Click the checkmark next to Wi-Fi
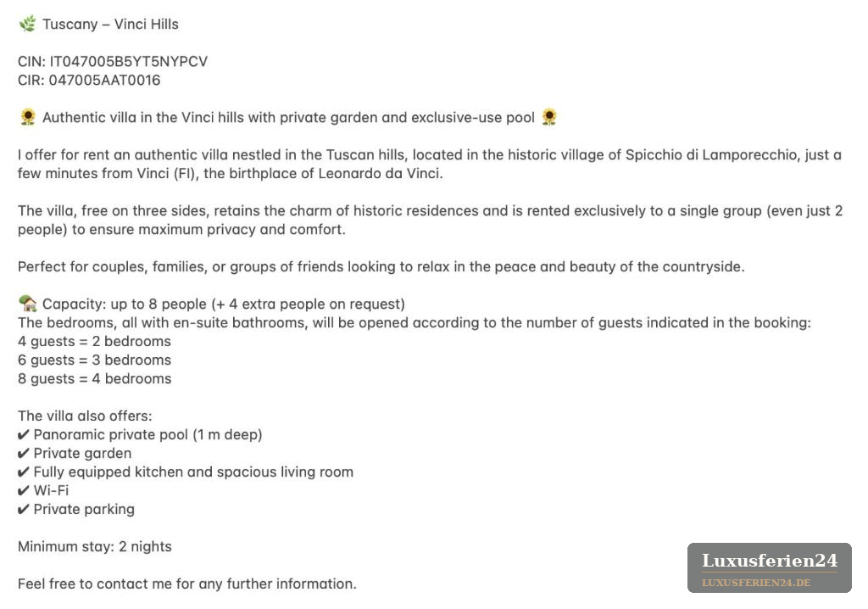868x609 pixels. click(x=23, y=490)
